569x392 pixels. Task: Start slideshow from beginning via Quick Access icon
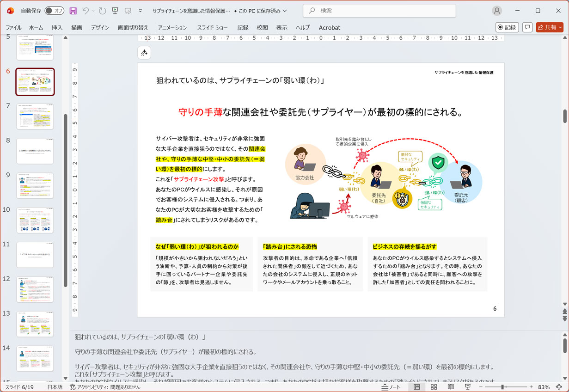coord(115,11)
